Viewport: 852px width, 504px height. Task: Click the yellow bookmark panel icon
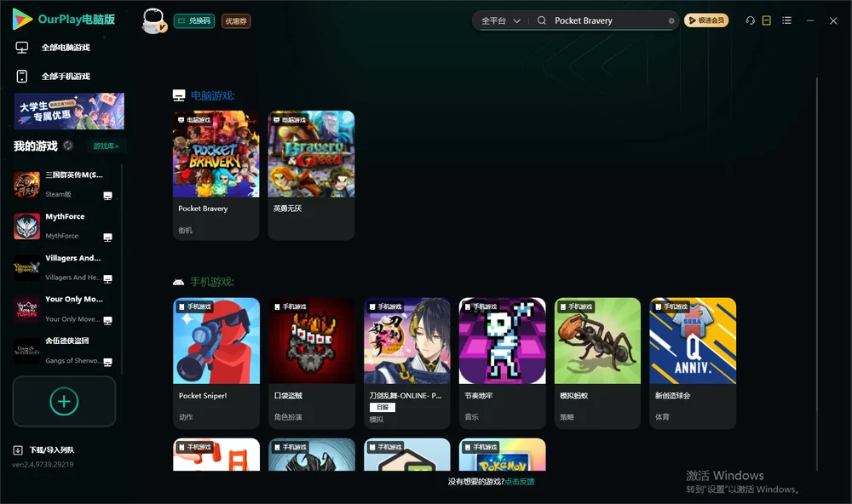click(767, 20)
